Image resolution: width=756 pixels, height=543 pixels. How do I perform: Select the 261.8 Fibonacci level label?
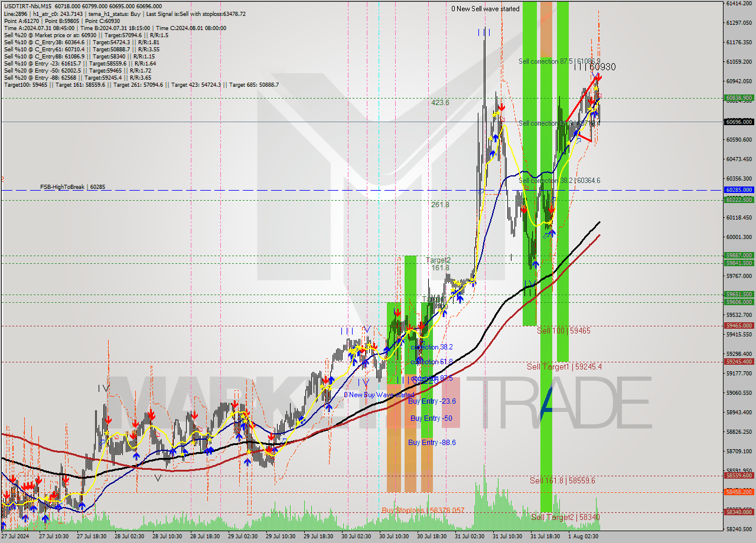coord(440,205)
